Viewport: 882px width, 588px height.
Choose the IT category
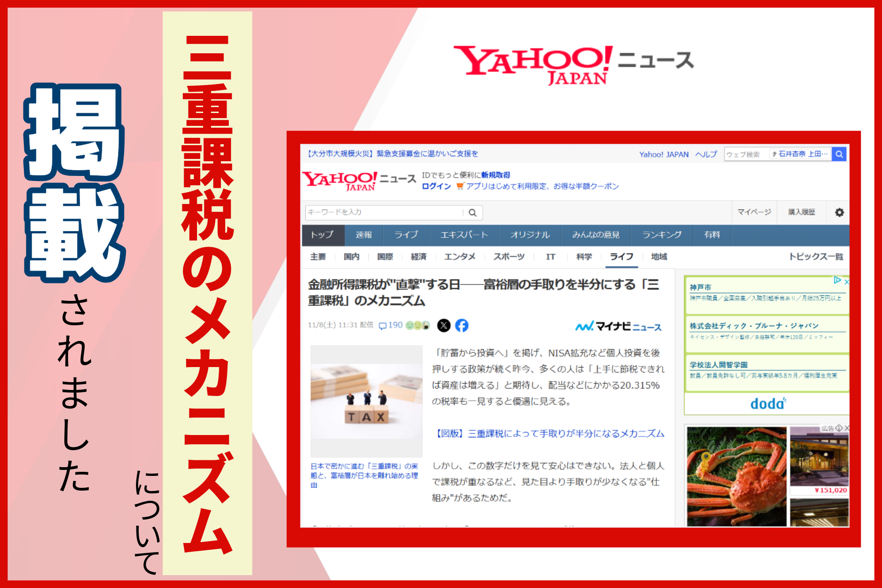click(550, 257)
